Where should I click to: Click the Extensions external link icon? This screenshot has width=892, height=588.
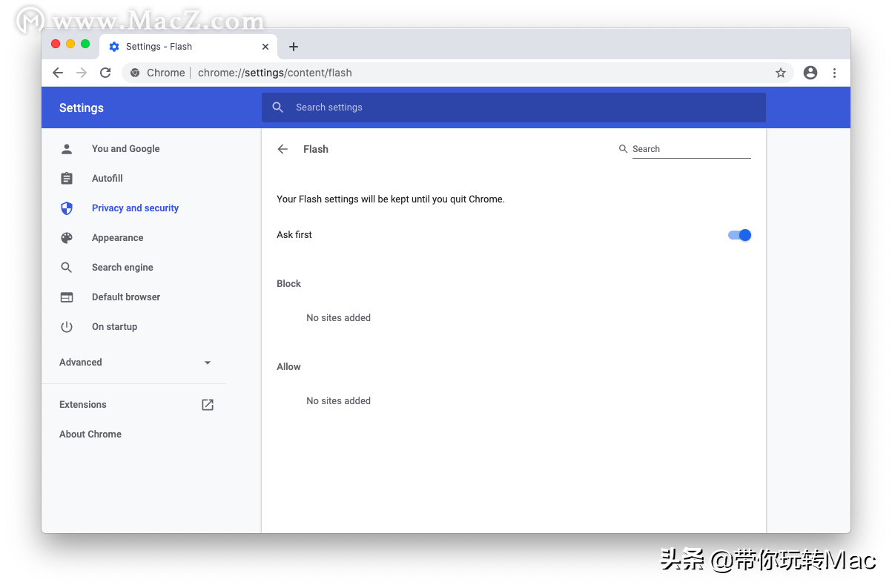(208, 405)
